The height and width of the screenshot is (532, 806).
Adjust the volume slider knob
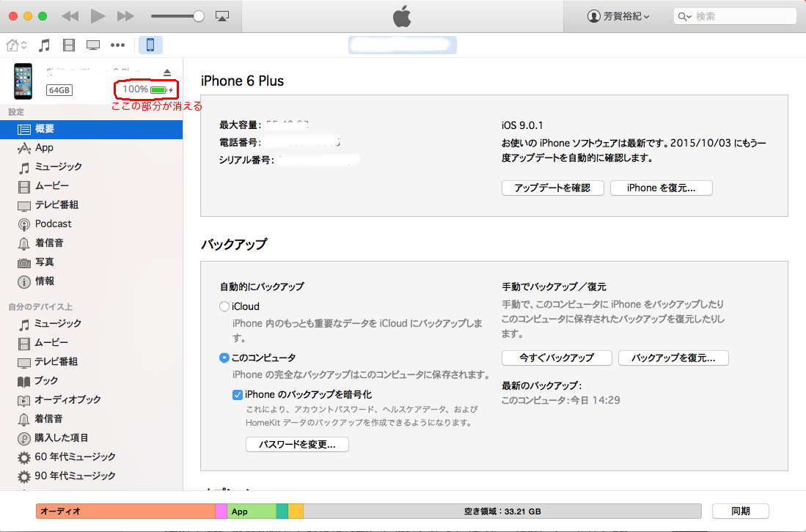click(x=199, y=16)
